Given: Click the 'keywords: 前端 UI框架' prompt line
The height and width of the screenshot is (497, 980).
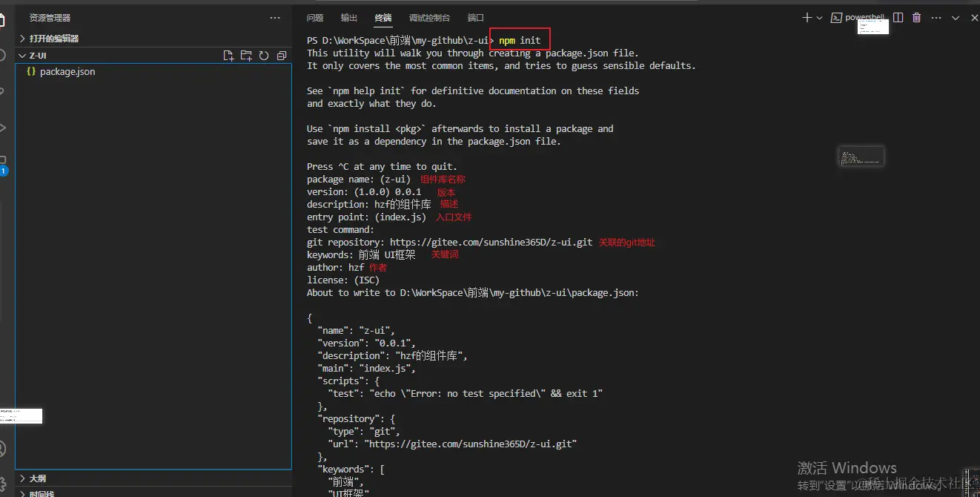Looking at the screenshot, I should [x=361, y=255].
